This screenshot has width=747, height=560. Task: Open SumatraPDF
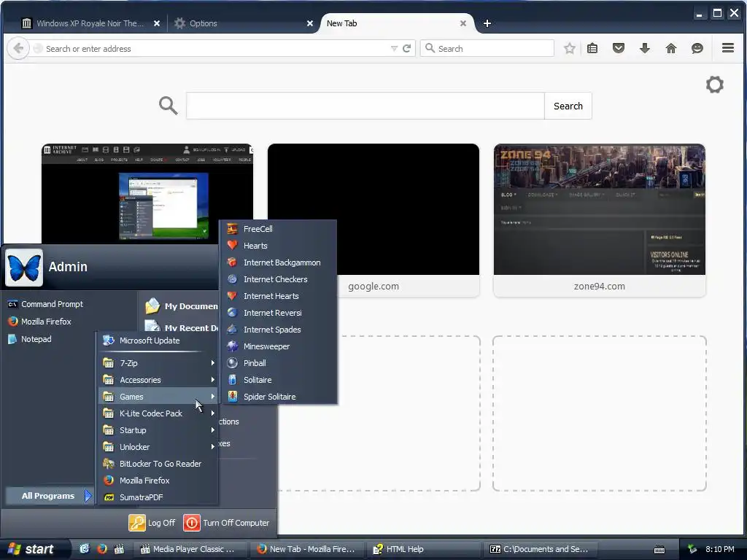pyautogui.click(x=158, y=497)
